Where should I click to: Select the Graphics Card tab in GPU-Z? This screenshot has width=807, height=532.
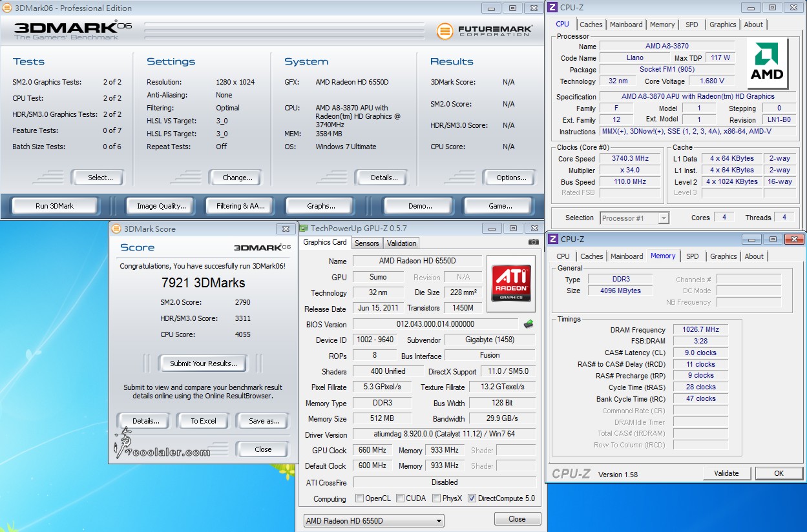click(325, 243)
